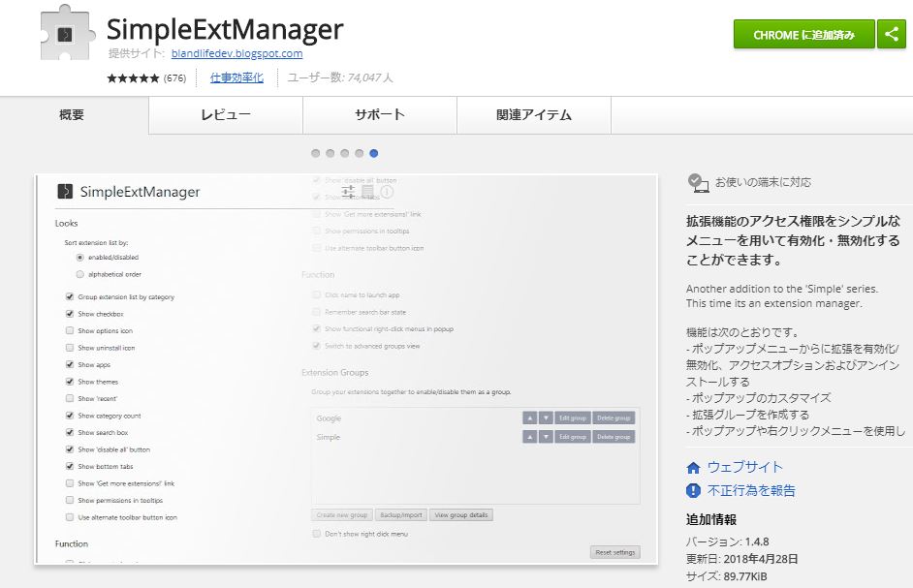Select the second screenshot carousel dot
The height and width of the screenshot is (588, 913).
[331, 154]
